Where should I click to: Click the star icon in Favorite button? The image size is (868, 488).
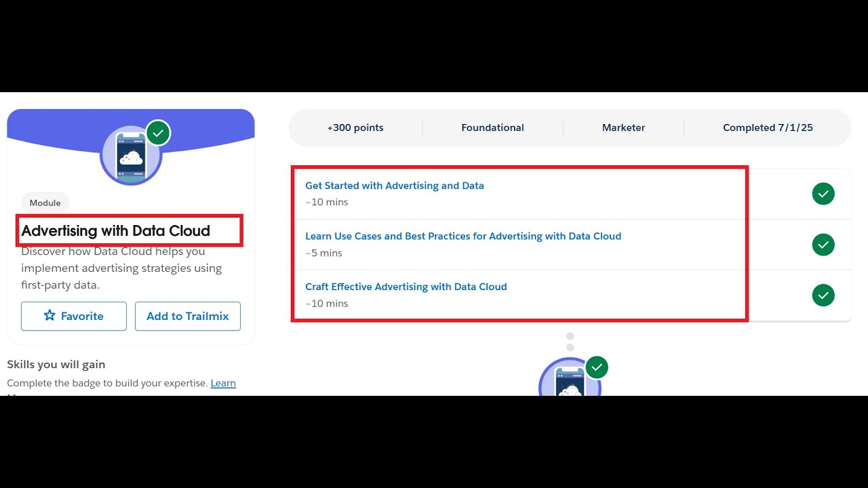[x=50, y=315]
